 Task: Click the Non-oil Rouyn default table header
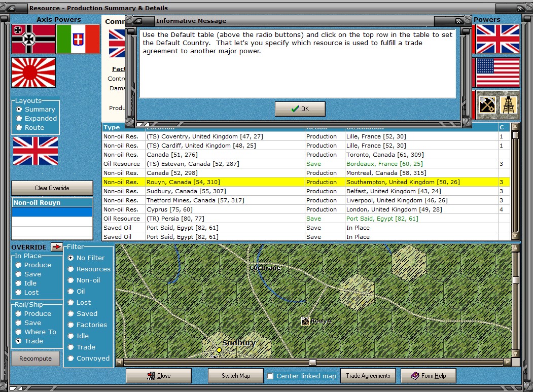[52, 203]
